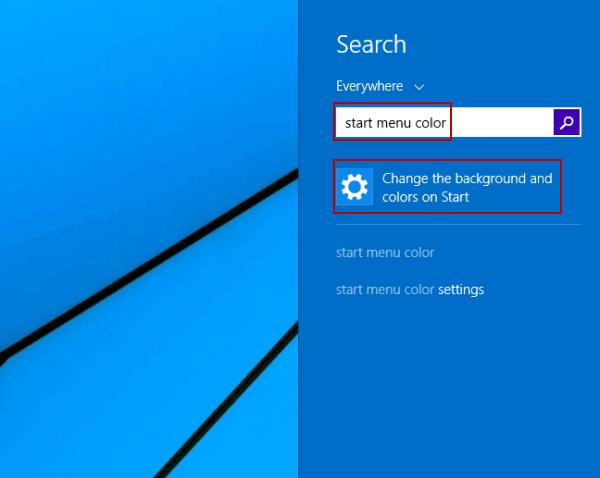The image size is (600, 478).
Task: Focus the search box containing "start menu color"
Action: coord(445,122)
